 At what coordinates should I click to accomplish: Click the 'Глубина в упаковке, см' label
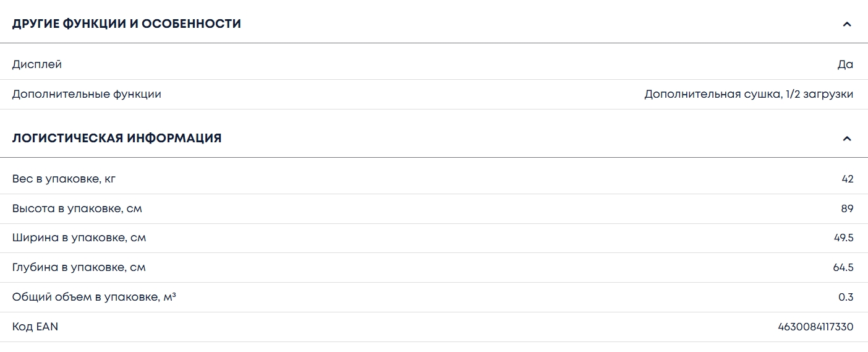tap(79, 268)
